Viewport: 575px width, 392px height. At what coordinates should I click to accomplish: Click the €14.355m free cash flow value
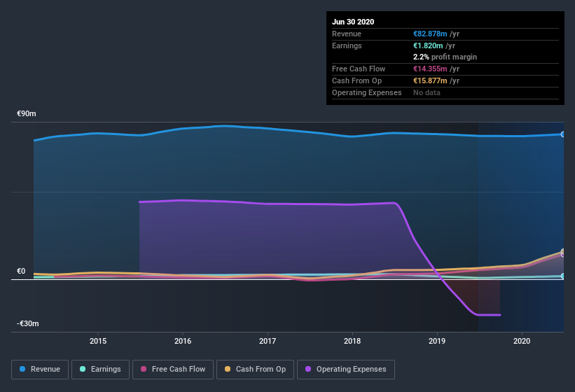pyautogui.click(x=430, y=69)
